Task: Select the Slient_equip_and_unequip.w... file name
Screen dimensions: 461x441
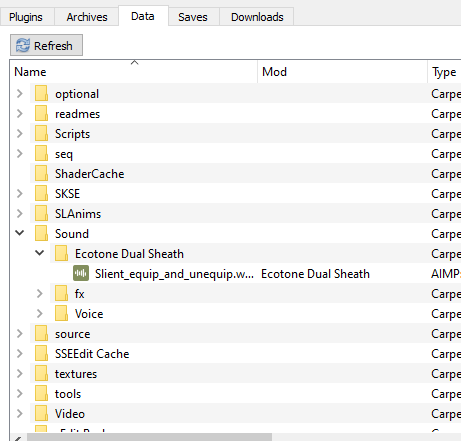Action: 174,274
